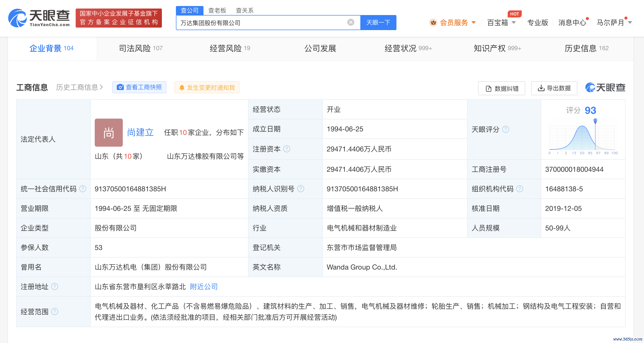
Task: Click organization code 16488138-5
Action: pyautogui.click(x=564, y=189)
